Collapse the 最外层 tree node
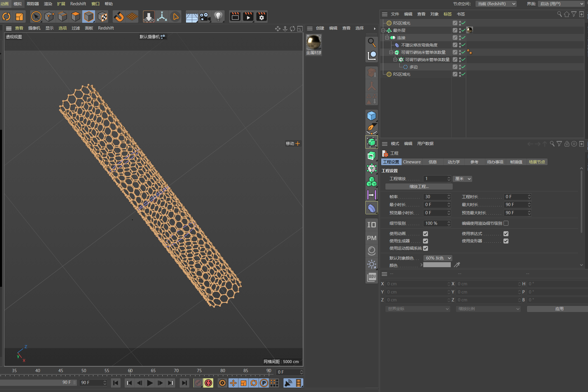 [383, 30]
